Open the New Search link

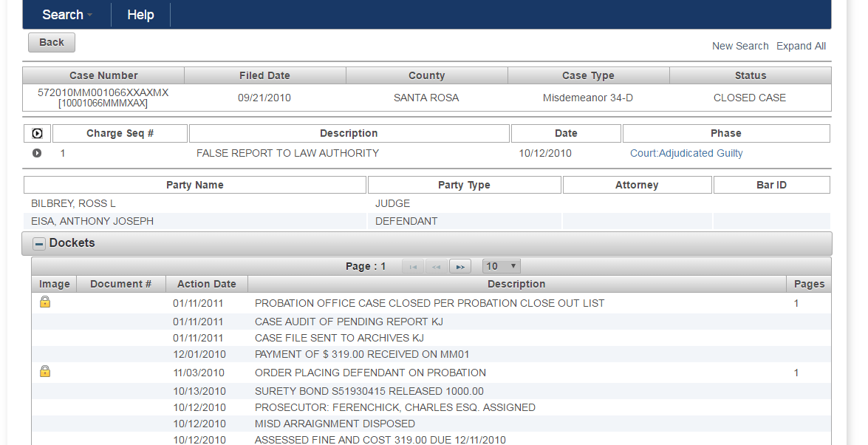[x=740, y=46]
